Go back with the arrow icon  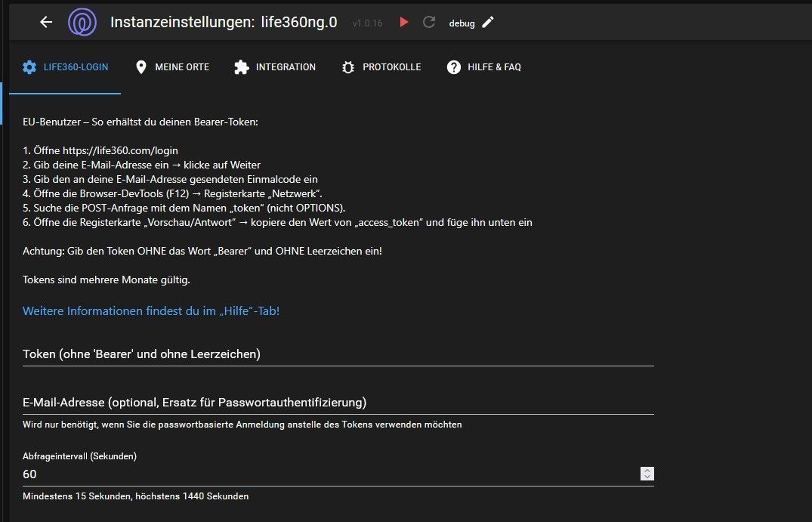46,22
